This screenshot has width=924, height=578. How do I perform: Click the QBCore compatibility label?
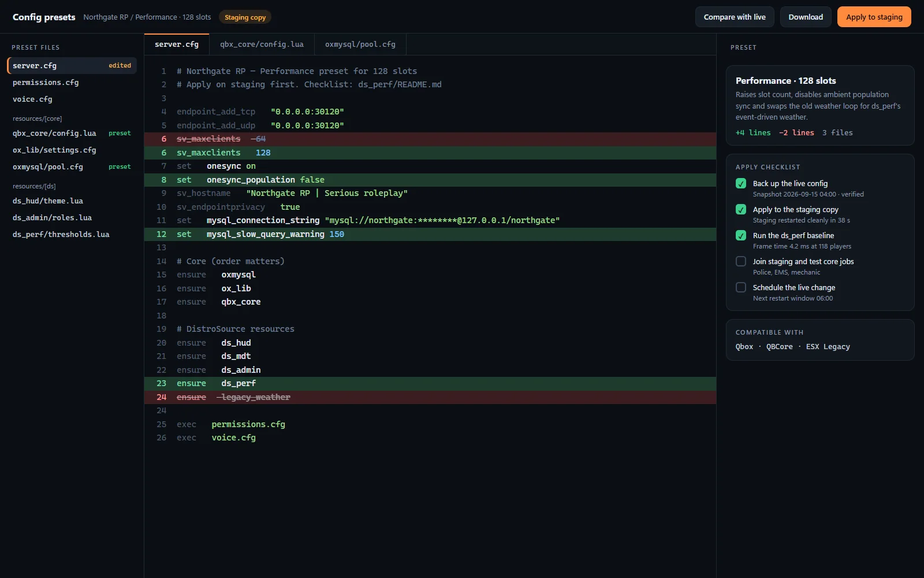[780, 347]
